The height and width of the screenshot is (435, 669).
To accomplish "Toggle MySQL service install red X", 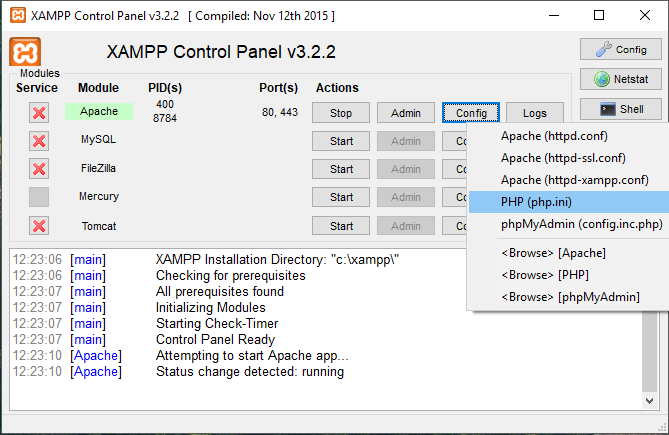I will coord(39,141).
